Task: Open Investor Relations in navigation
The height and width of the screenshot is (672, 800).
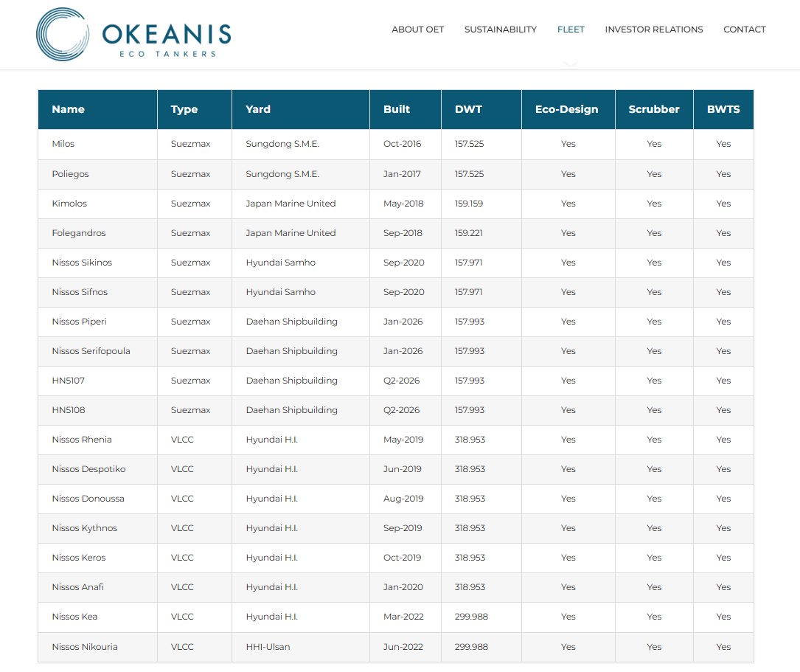Action: point(653,30)
